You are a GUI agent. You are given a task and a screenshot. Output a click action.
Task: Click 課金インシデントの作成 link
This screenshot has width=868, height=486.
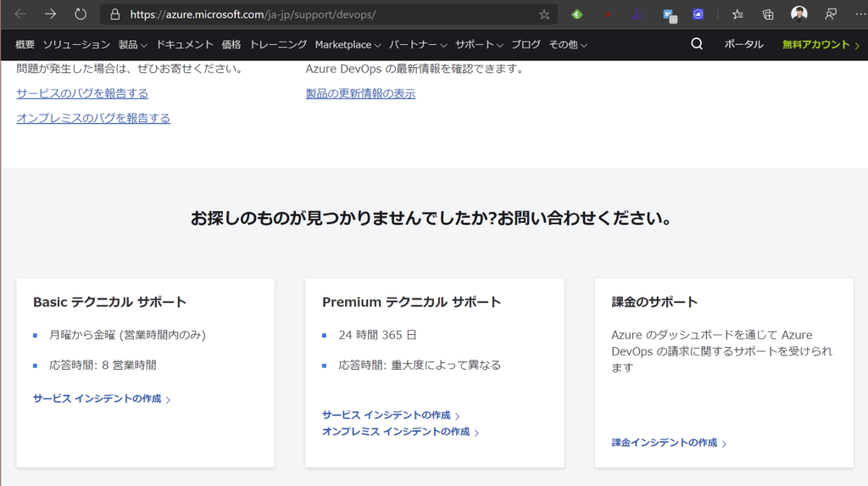(669, 443)
